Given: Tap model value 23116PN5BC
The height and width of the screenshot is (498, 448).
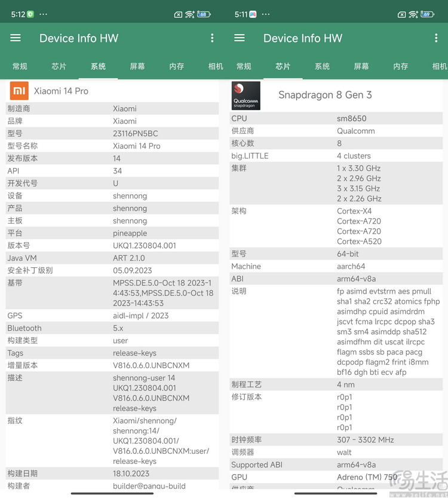Looking at the screenshot, I should coord(136,133).
